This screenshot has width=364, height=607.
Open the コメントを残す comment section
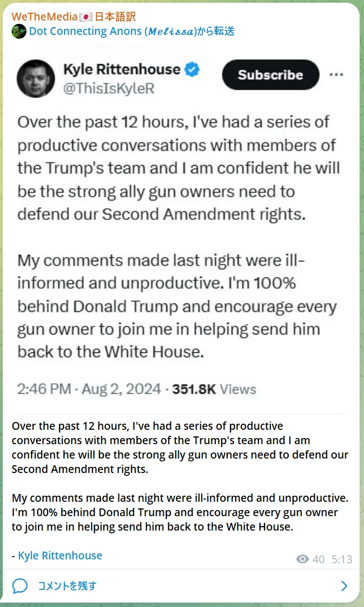coord(182,586)
